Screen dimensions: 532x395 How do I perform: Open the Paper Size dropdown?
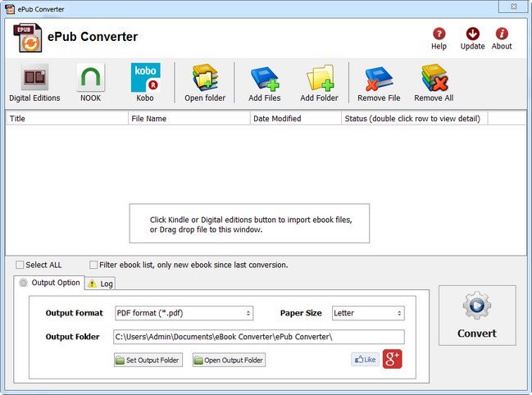368,313
